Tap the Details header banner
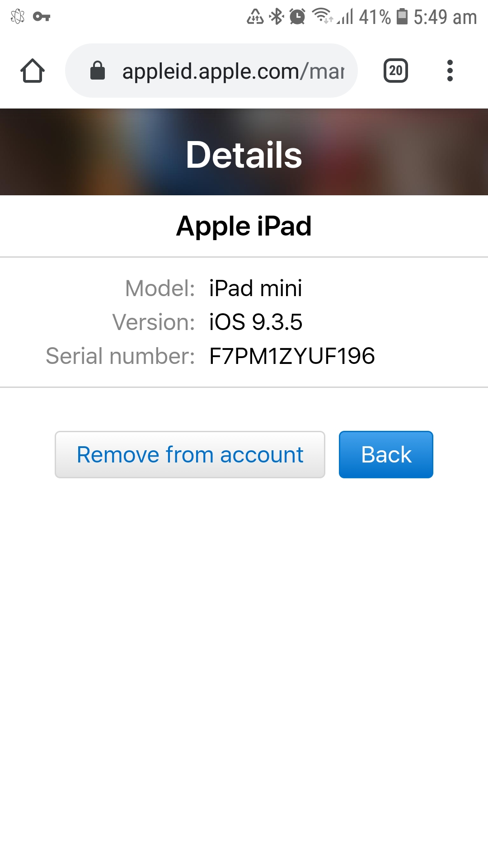 [x=244, y=152]
